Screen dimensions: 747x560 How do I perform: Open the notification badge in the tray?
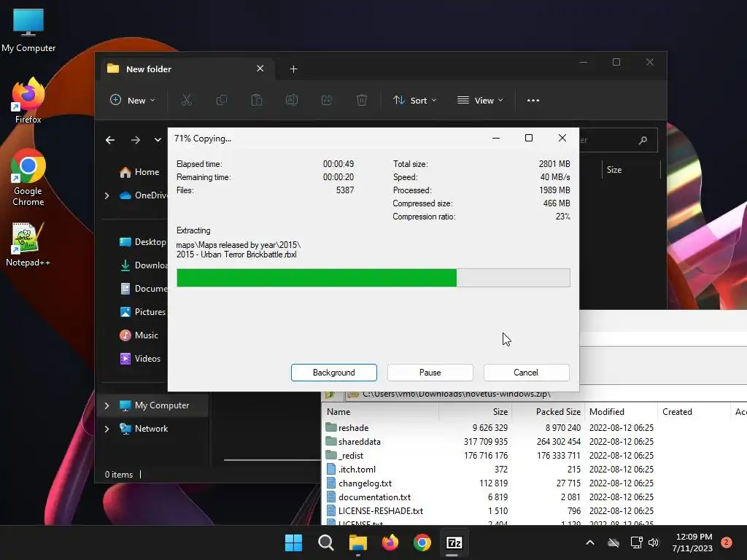pos(727,542)
